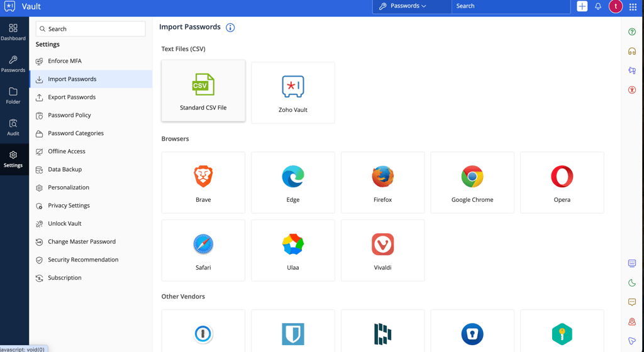644x352 pixels.
Task: Open Personalization settings
Action: pyautogui.click(x=91, y=187)
